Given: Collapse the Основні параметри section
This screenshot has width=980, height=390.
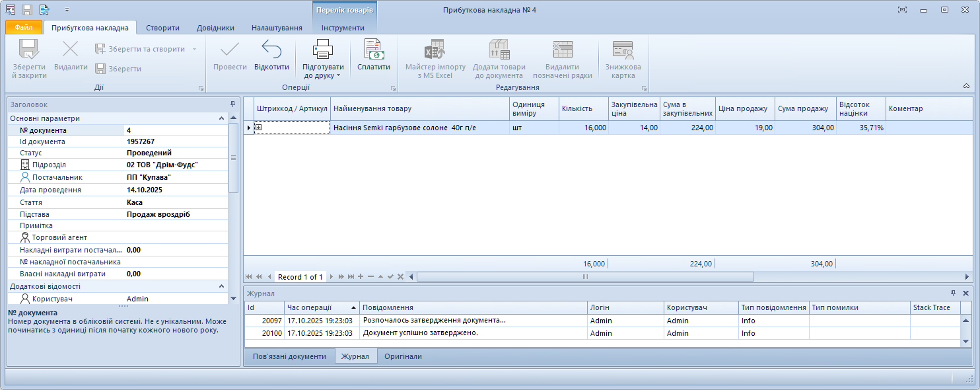Looking at the screenshot, I should (x=222, y=118).
